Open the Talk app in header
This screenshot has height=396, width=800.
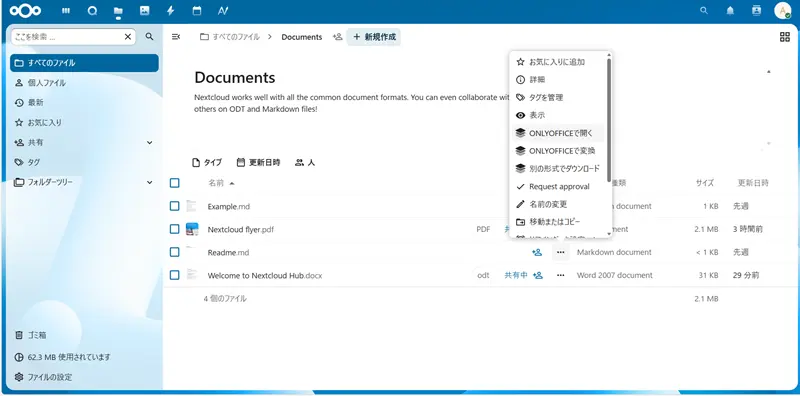92,11
